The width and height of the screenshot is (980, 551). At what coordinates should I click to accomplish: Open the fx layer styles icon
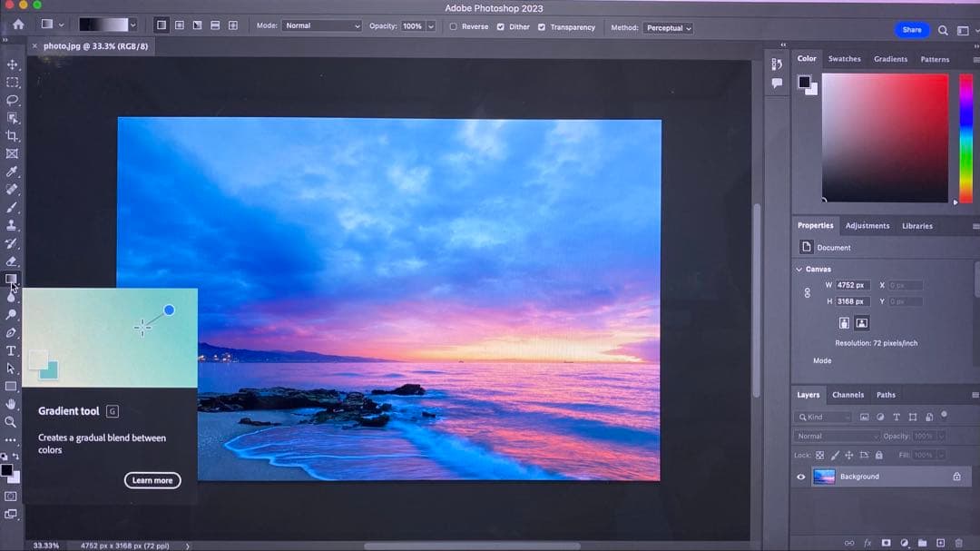867,542
